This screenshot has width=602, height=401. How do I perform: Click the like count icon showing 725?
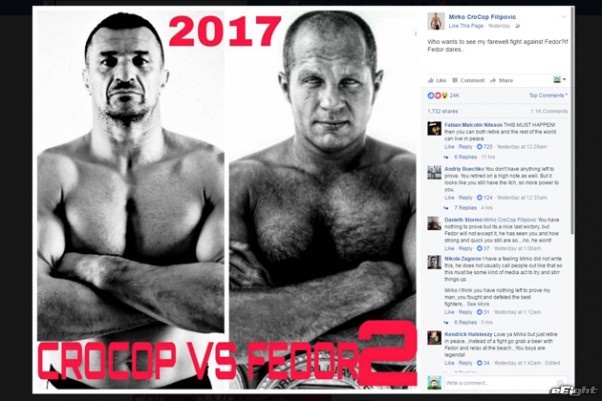[479, 147]
